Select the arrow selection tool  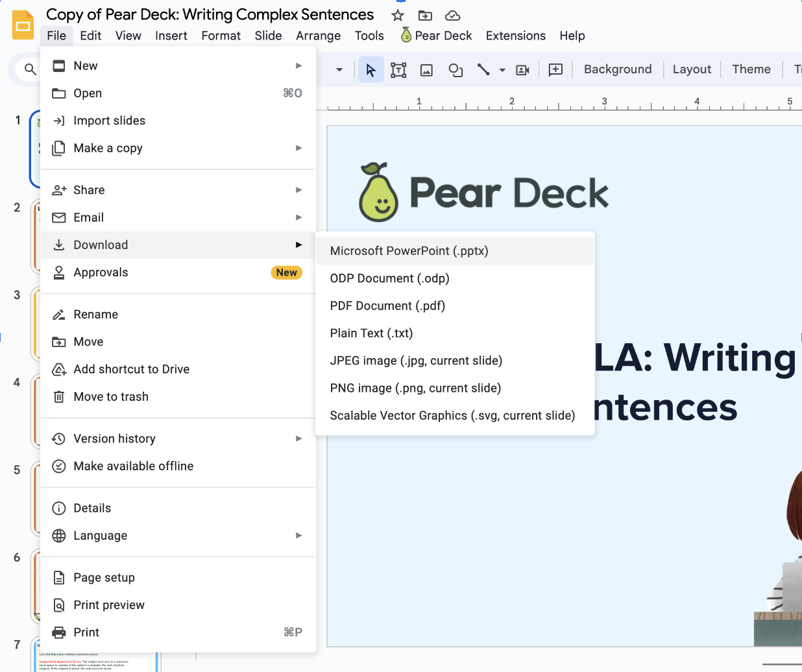pyautogui.click(x=371, y=69)
